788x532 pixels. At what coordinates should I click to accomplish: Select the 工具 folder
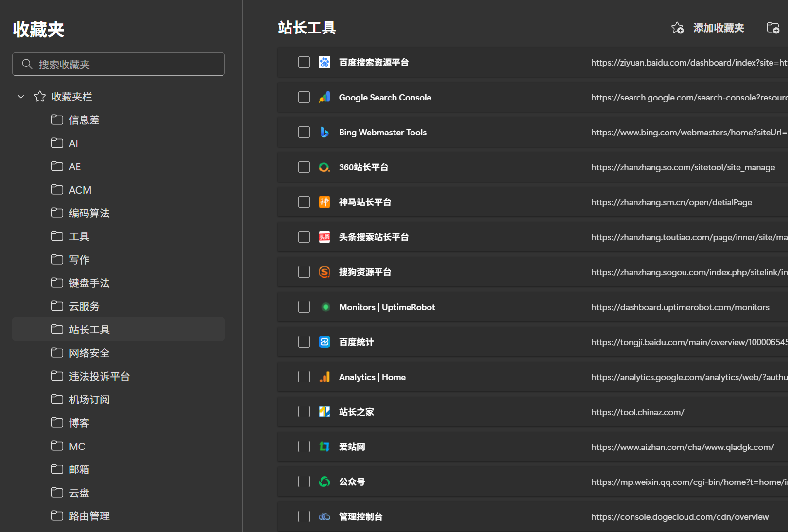119,236
